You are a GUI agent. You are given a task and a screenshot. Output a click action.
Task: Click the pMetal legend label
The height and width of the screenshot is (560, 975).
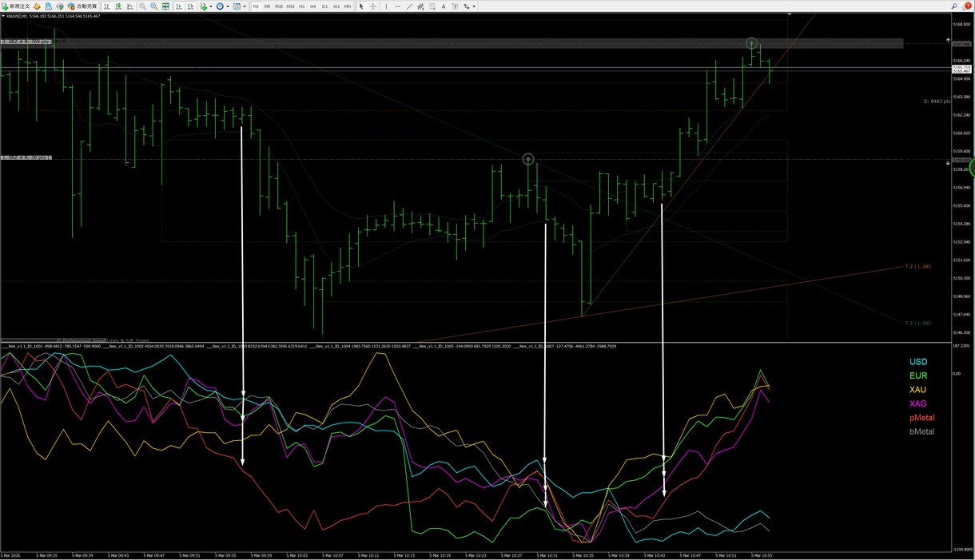coord(921,418)
